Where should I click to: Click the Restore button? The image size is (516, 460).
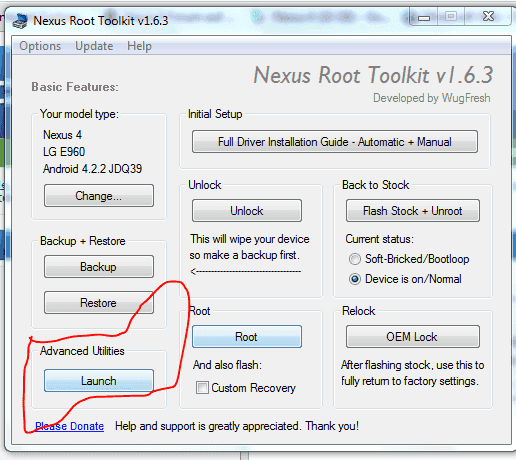[99, 303]
